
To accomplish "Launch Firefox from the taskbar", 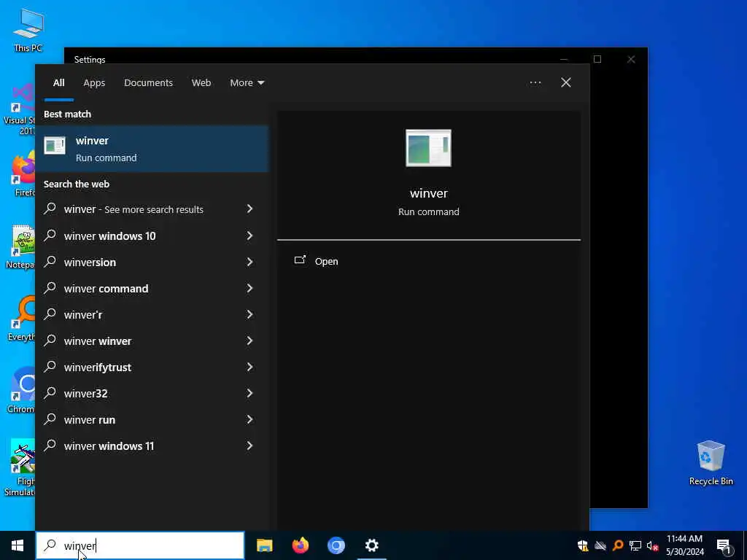I will pos(300,545).
